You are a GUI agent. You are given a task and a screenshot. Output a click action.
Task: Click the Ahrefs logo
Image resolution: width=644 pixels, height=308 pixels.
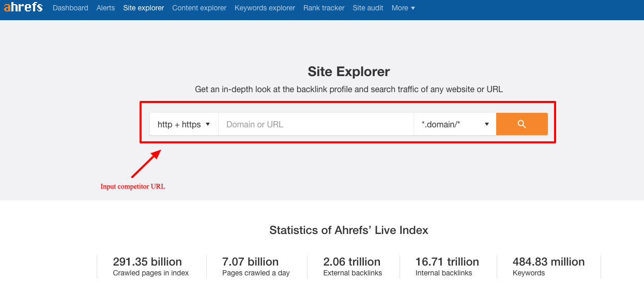point(23,7)
